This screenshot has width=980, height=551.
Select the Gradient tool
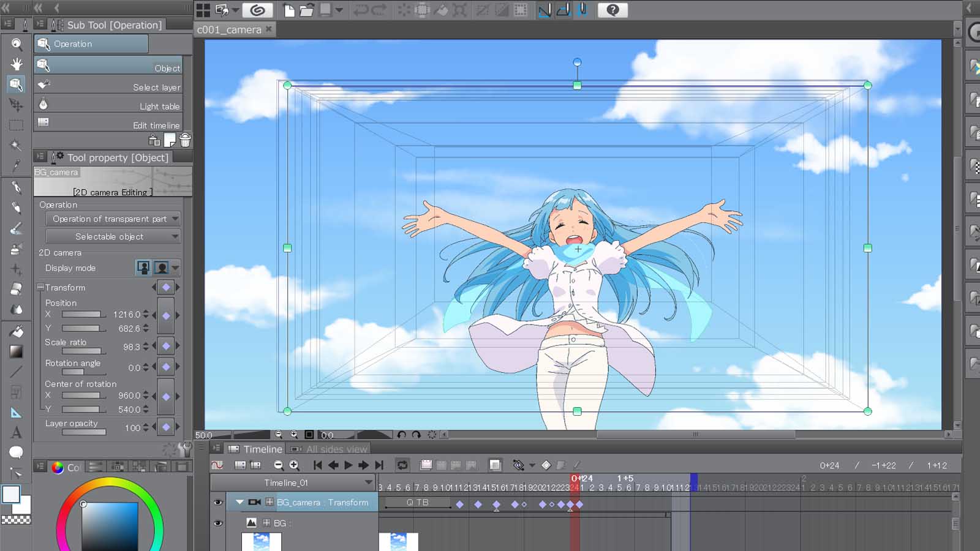tap(17, 351)
